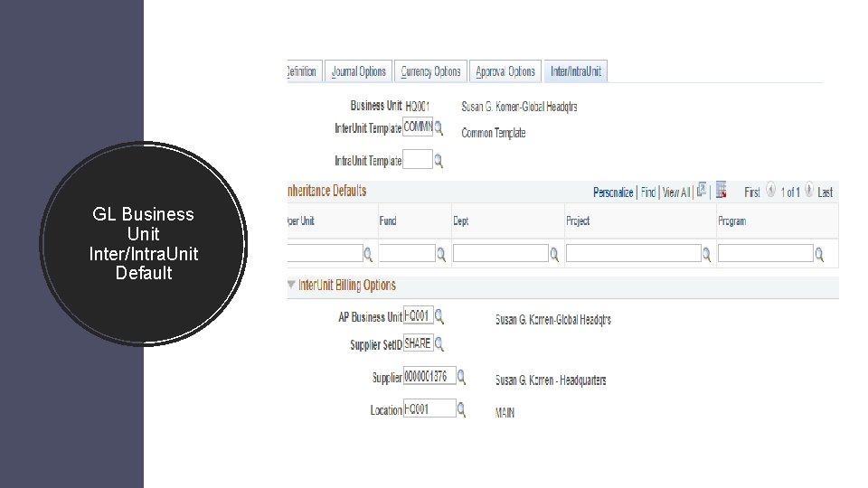The image size is (868, 488).
Task: Click the Supplier SetID field
Action: click(x=418, y=343)
